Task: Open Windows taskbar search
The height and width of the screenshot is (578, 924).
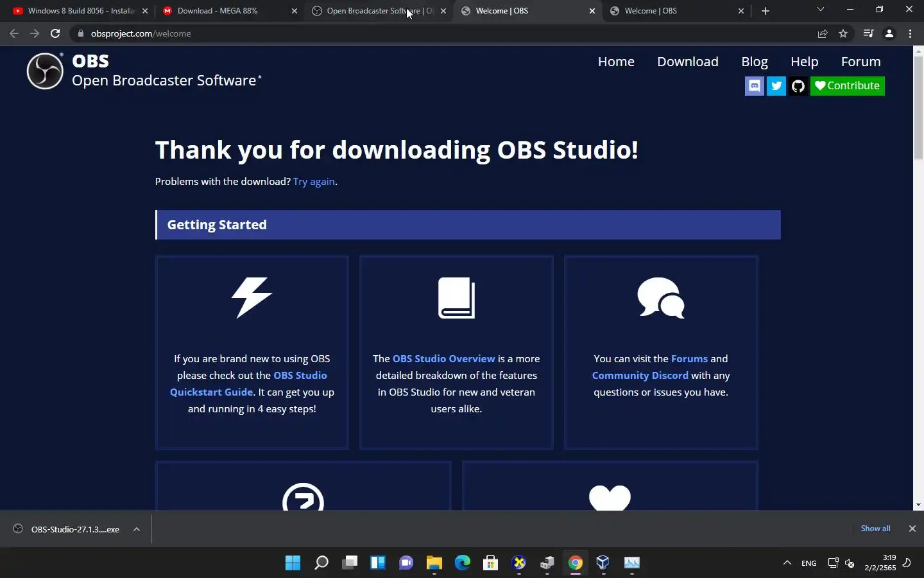Action: pyautogui.click(x=321, y=563)
